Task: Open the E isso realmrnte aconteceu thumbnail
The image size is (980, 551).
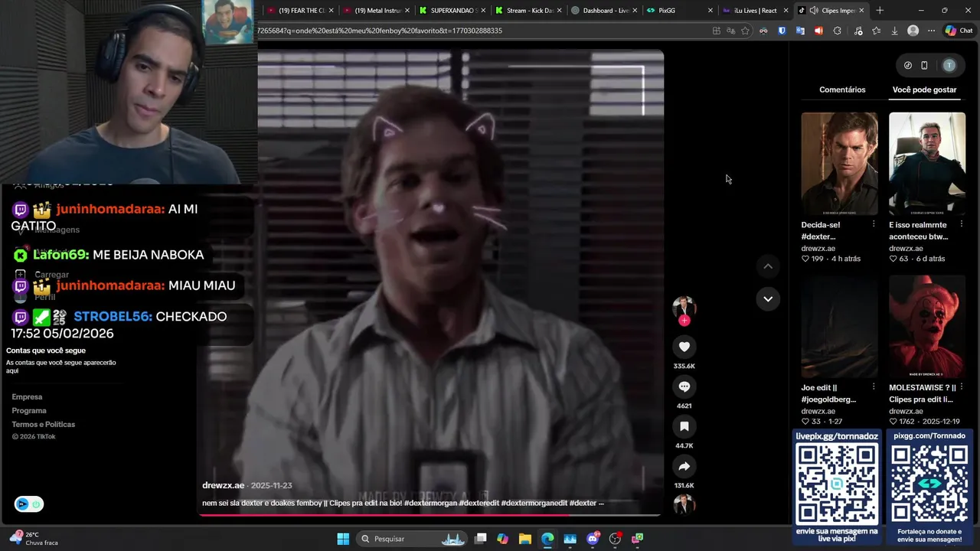Action: [x=927, y=164]
